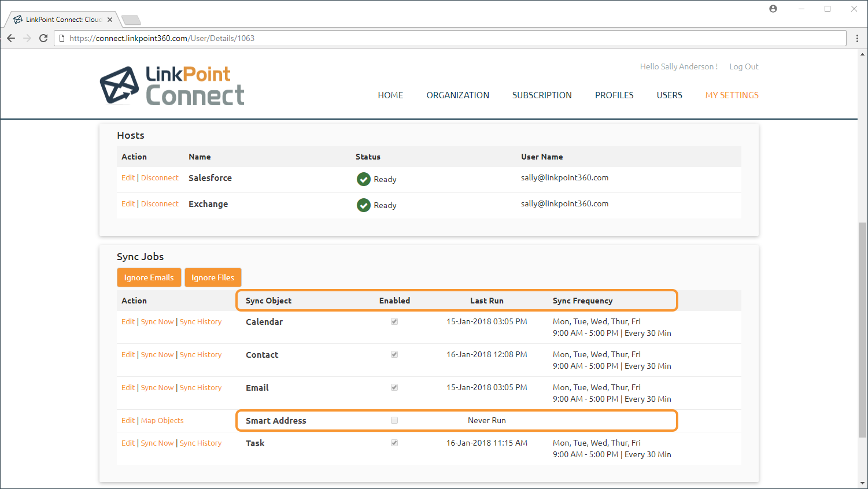Click the Ignore Files button
868x489 pixels.
tap(213, 277)
